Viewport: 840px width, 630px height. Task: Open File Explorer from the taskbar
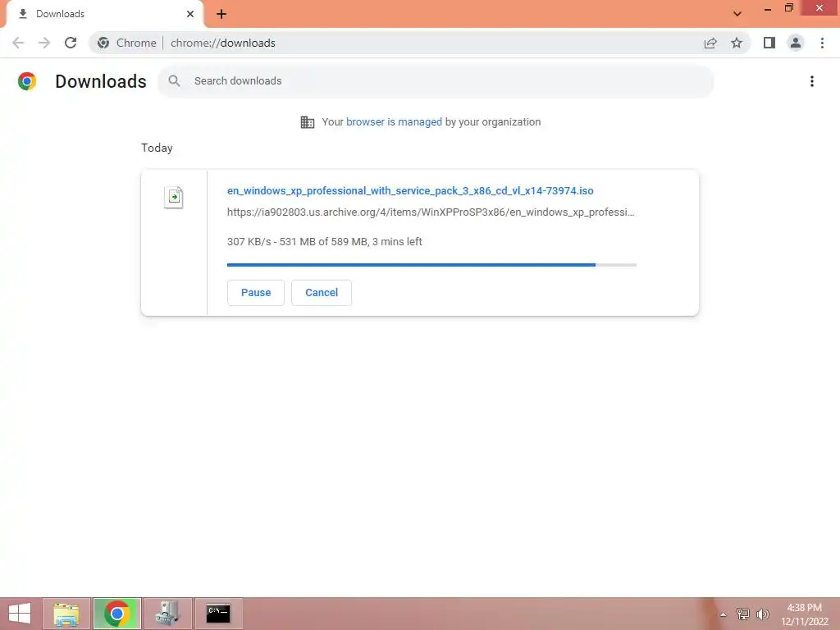point(66,614)
